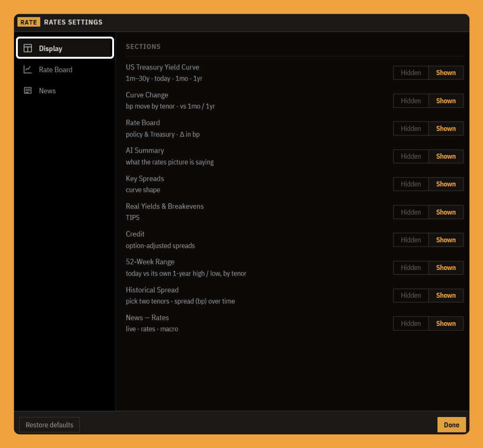This screenshot has width=483, height=448.
Task: Show the Credit section
Action: (x=446, y=239)
